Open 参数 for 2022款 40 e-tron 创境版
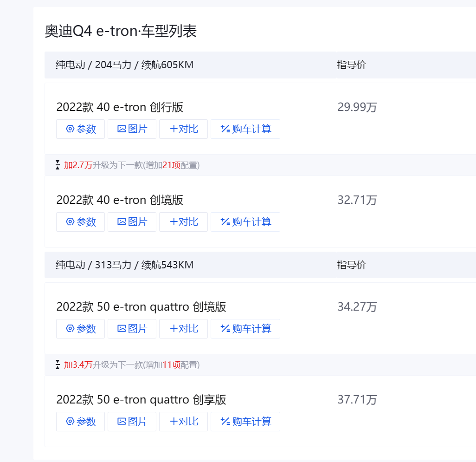Image resolution: width=476 pixels, height=462 pixels. point(80,222)
